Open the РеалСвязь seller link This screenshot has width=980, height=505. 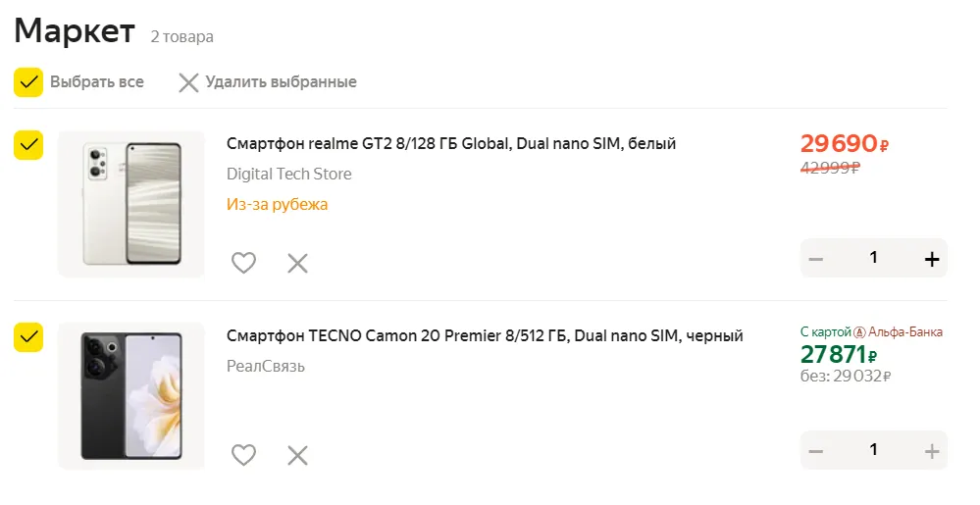coord(266,367)
